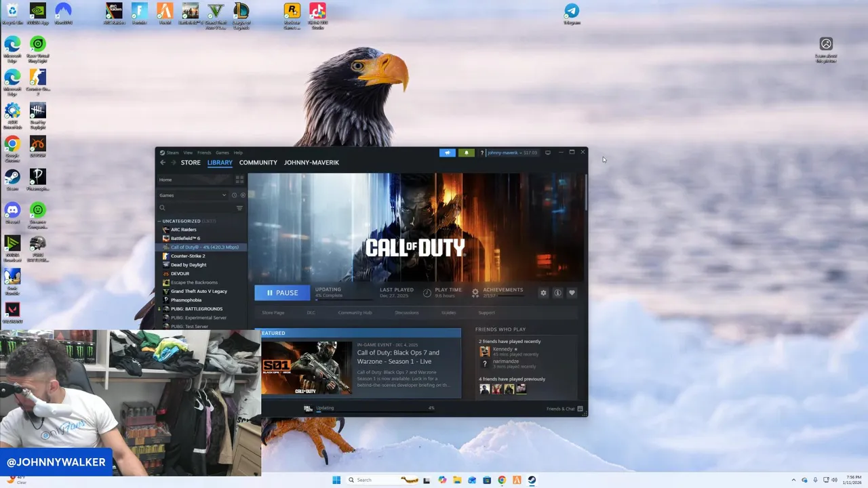Viewport: 868px width, 488px height.
Task: Open friend Kennedy's entry
Action: 509,351
